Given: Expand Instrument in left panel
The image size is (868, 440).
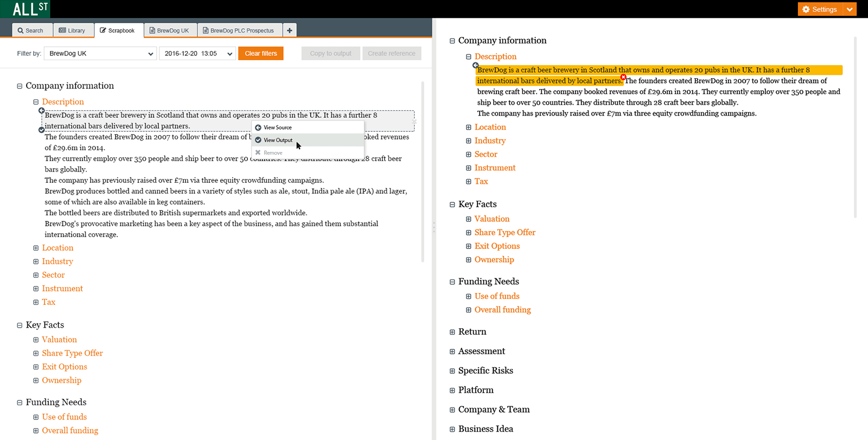Looking at the screenshot, I should [36, 289].
